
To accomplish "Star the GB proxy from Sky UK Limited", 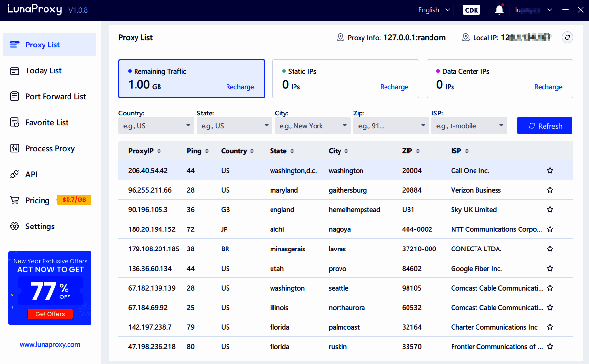I will coord(550,209).
